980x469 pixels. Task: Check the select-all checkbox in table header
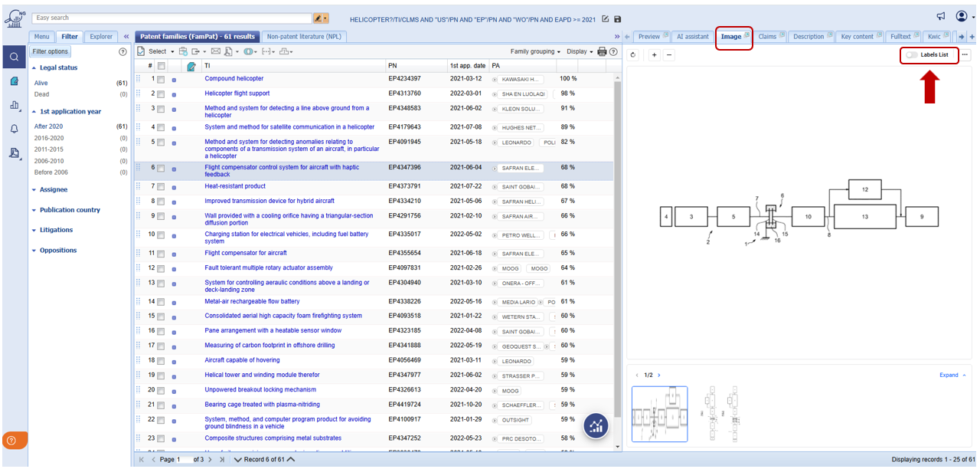[x=161, y=66]
